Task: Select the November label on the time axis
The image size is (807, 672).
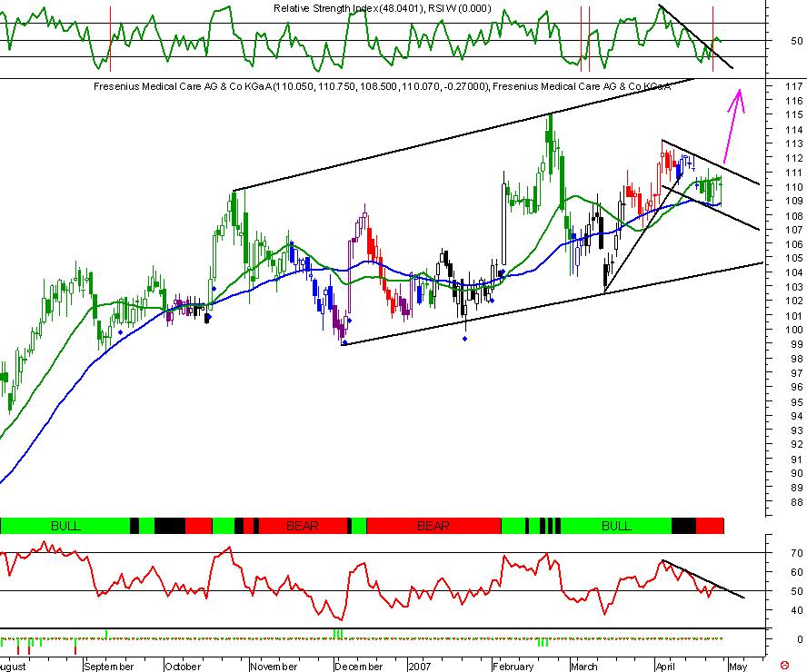Action: (x=274, y=667)
